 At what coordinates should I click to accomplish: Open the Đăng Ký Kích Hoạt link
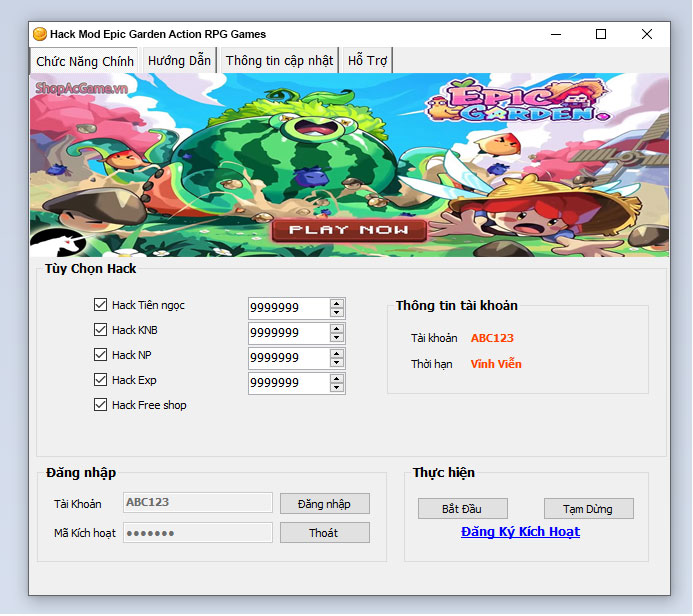[520, 532]
